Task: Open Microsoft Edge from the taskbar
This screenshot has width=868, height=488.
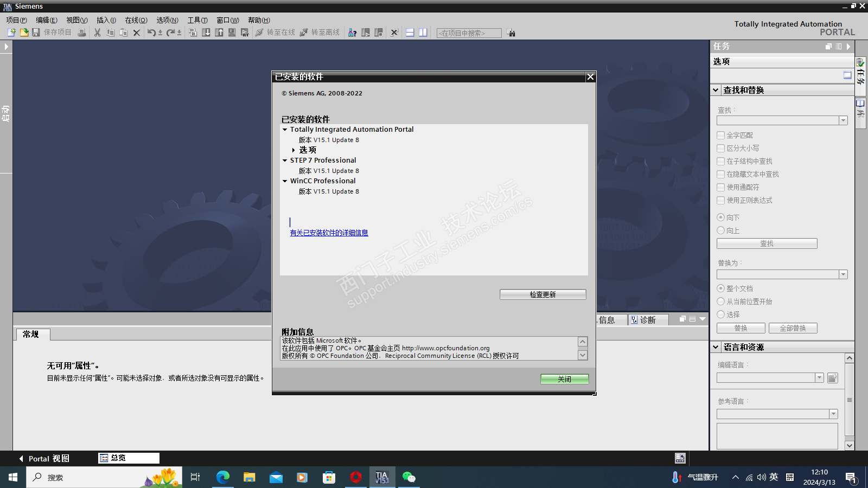Action: click(223, 477)
